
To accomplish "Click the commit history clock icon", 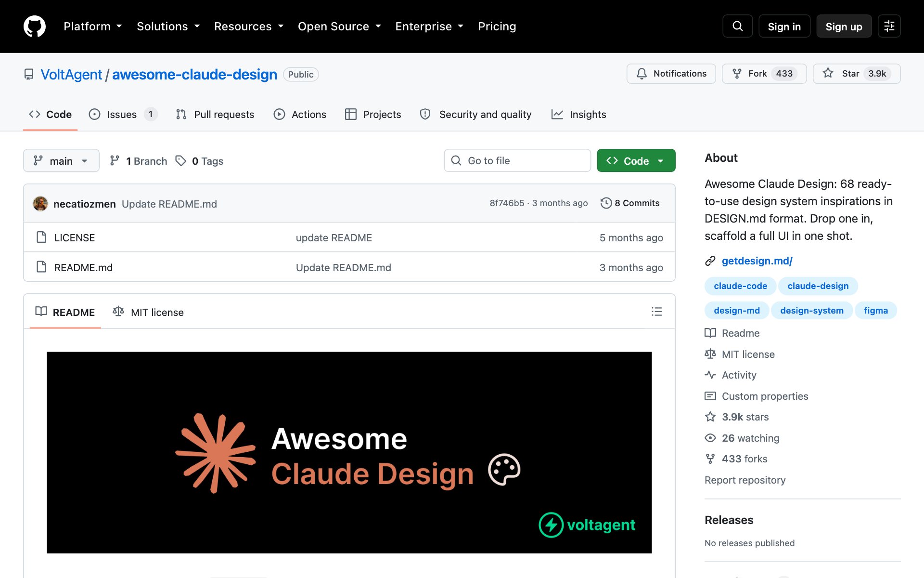I will (x=606, y=203).
